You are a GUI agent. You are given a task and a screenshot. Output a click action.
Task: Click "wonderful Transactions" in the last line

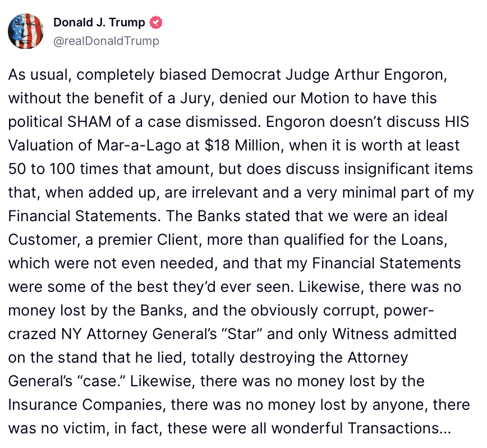point(355,428)
